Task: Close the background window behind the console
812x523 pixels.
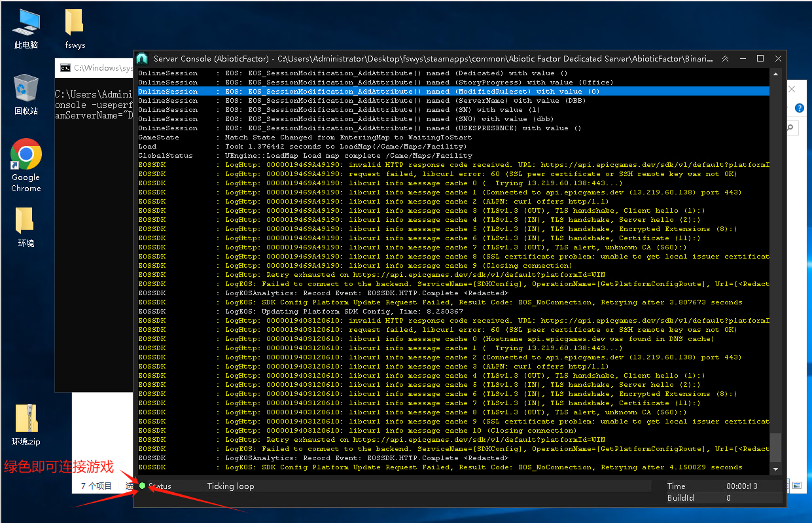Action: tap(792, 89)
